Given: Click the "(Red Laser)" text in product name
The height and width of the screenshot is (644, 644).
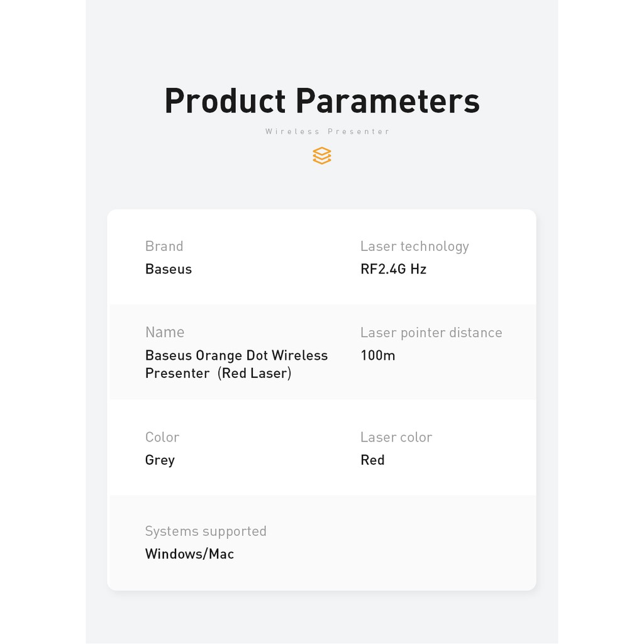Looking at the screenshot, I should (x=254, y=373).
